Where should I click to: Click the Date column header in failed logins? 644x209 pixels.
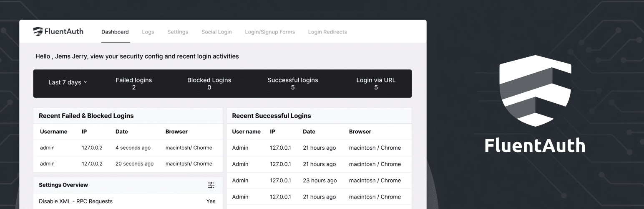point(122,132)
